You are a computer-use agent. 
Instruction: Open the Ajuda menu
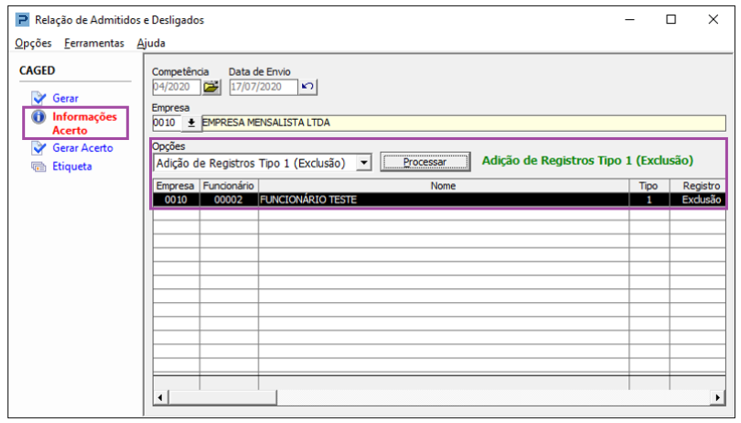(x=151, y=43)
